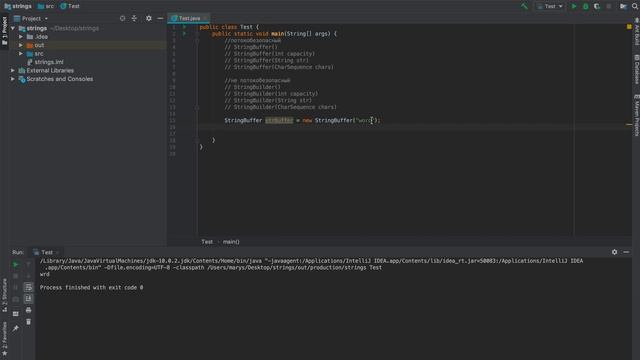
Task: Click strings breadcrumb in navigation bar
Action: [18, 6]
